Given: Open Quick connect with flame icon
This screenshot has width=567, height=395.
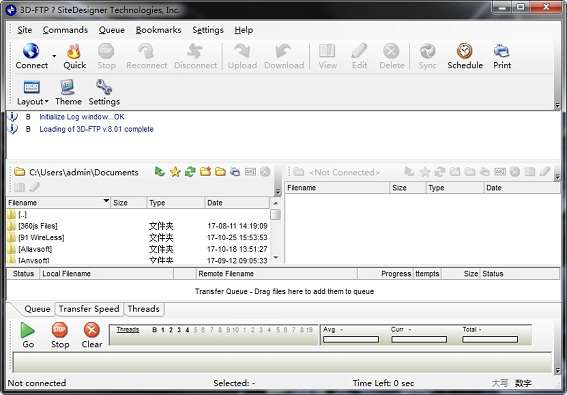Looking at the screenshot, I should 74,52.
